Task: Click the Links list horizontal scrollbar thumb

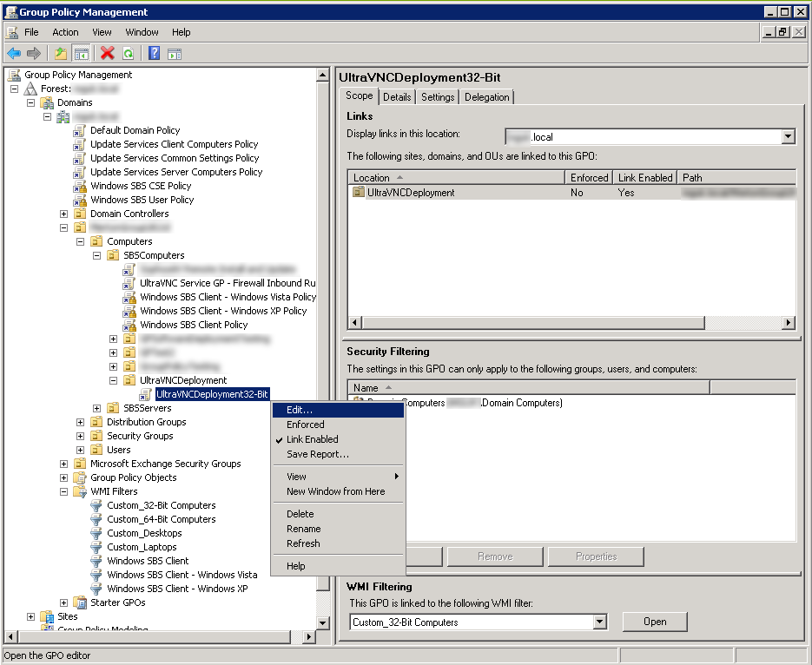Action: pyautogui.click(x=533, y=323)
